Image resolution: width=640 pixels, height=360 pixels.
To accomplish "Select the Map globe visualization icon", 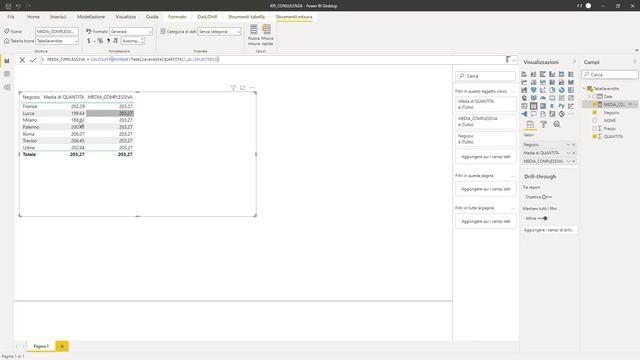I will click(x=524, y=98).
